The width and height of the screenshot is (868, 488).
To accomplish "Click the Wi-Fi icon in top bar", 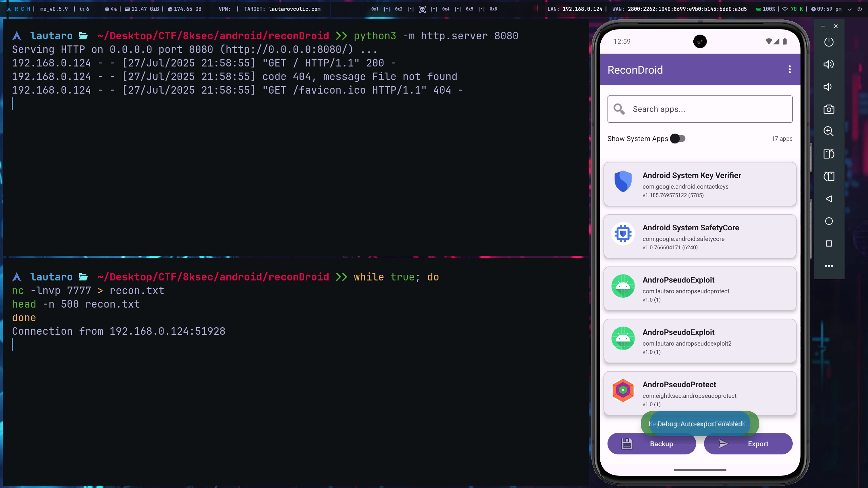I will coord(785,9).
